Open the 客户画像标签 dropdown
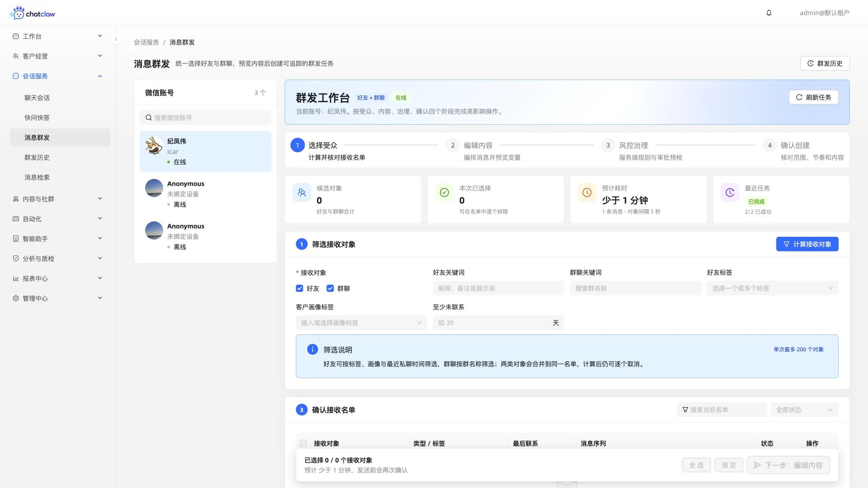 [361, 323]
